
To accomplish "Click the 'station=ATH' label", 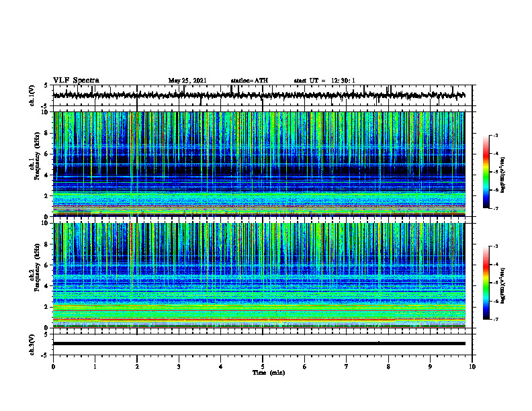I will [249, 81].
